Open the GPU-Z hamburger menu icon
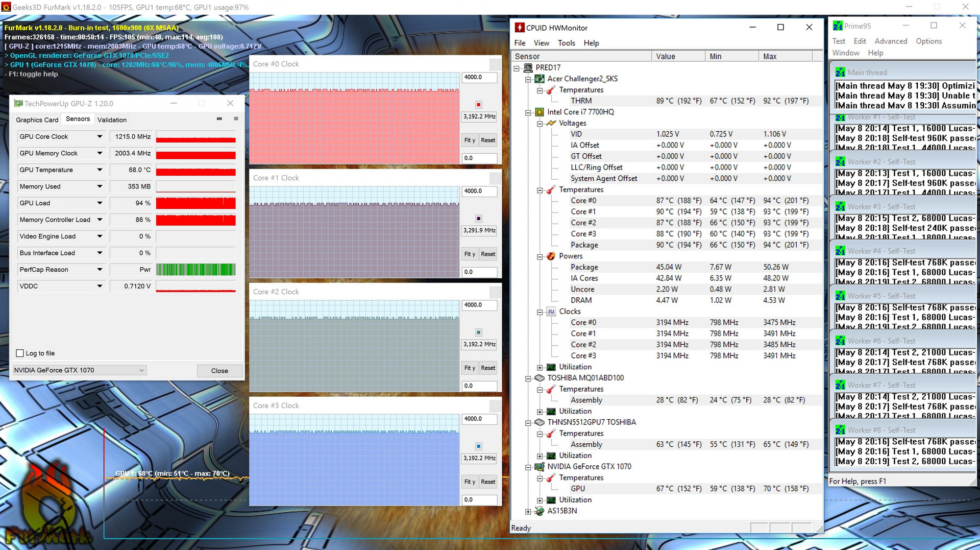This screenshot has width=980, height=550. (x=236, y=118)
